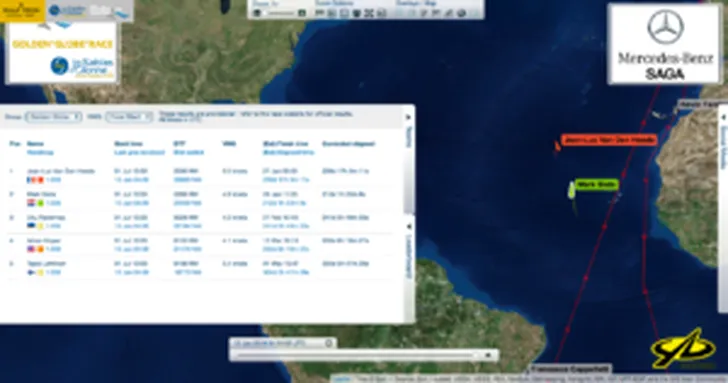Click the Mercedes-Benz SAGA sponsor logo
This screenshot has width=728, height=383.
(665, 44)
